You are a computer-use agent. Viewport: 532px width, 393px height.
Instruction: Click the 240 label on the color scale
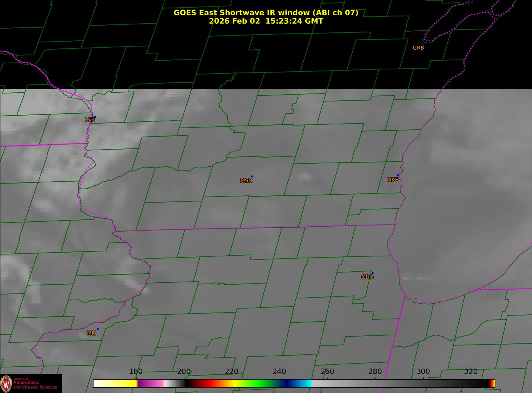pyautogui.click(x=279, y=371)
